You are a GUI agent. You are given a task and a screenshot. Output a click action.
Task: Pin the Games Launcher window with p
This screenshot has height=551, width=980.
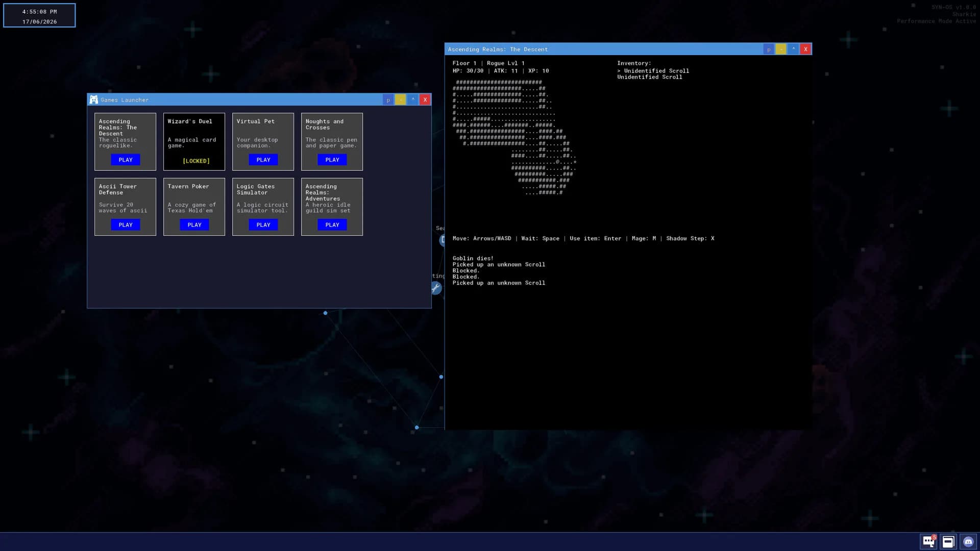click(388, 99)
